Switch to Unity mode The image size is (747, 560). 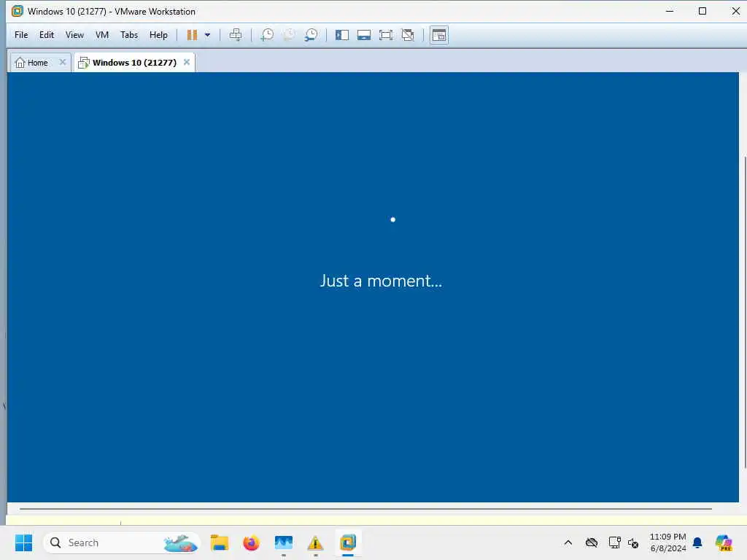pos(407,35)
